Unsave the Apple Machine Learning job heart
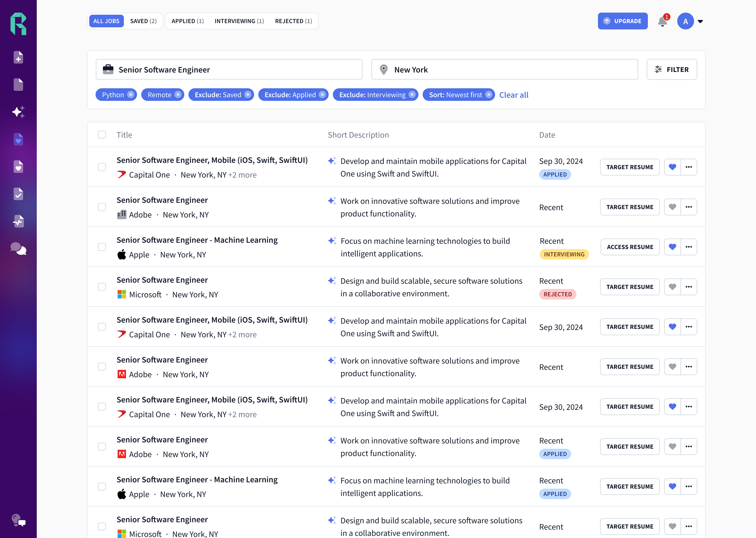The height and width of the screenshot is (538, 756). point(672,247)
